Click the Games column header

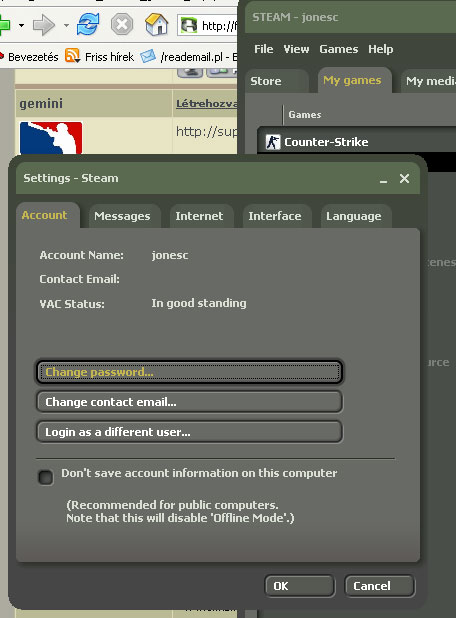pos(305,115)
